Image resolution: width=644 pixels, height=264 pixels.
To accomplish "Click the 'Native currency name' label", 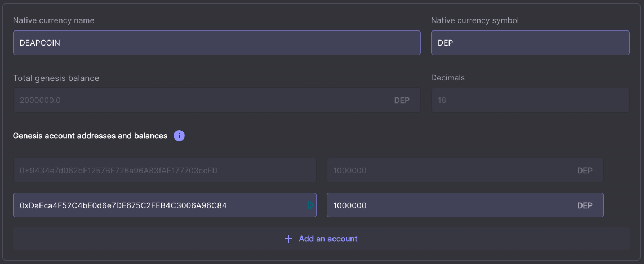I will (54, 20).
